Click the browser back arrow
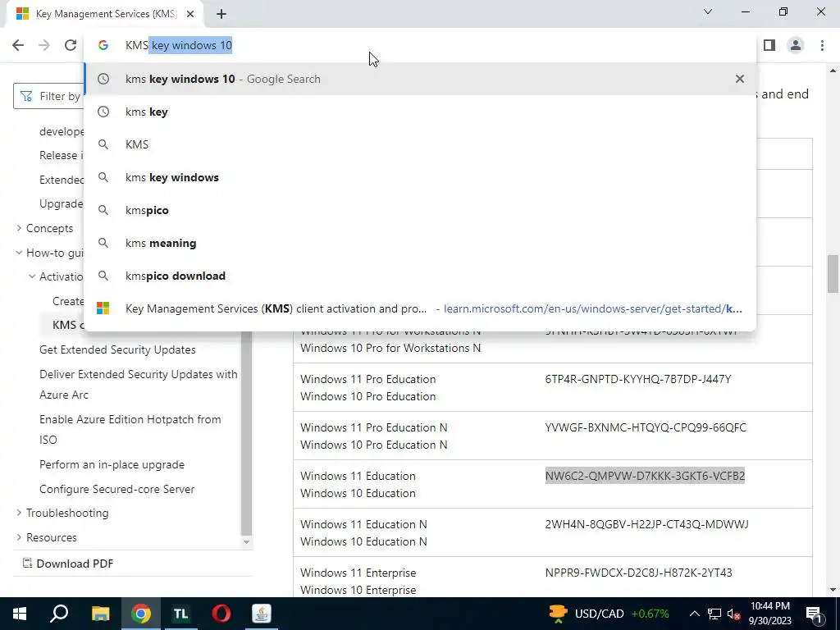840x630 pixels. coord(18,45)
